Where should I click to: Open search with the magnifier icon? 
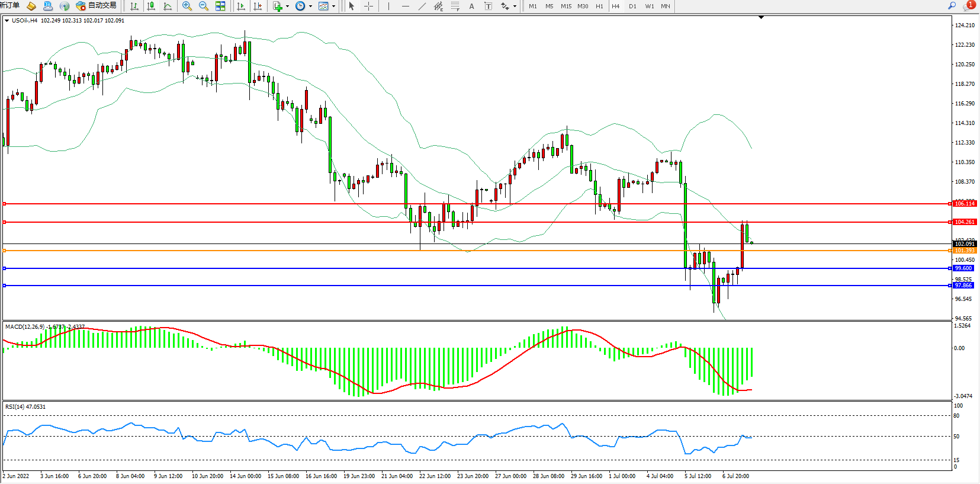pyautogui.click(x=952, y=6)
